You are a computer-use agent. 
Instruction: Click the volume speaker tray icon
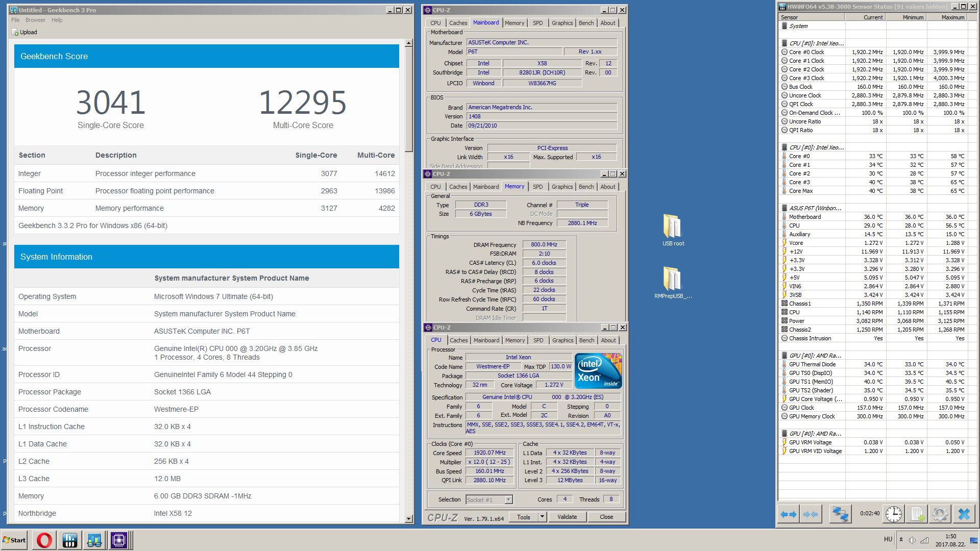coord(912,540)
